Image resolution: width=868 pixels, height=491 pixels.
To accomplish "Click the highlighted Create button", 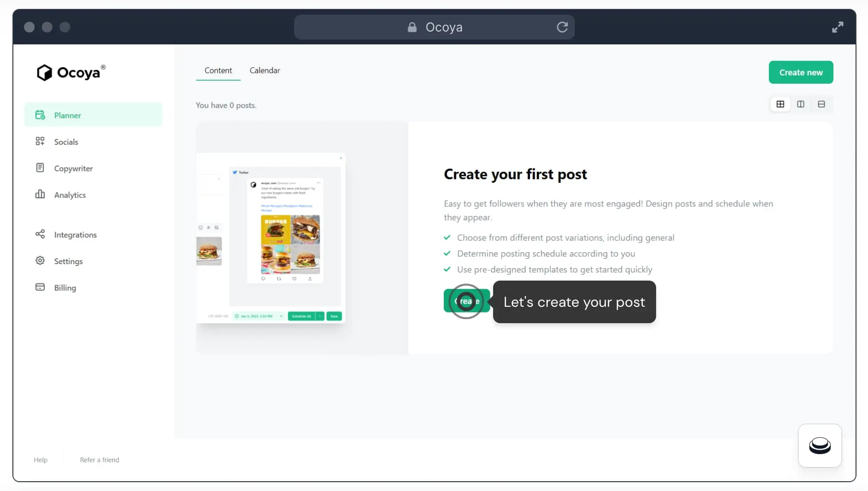I will point(466,301).
